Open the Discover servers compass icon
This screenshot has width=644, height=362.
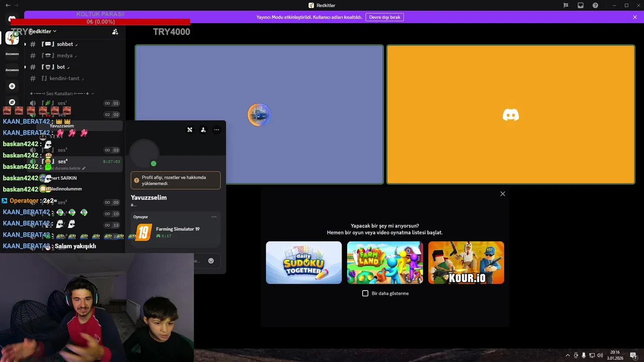[x=12, y=102]
